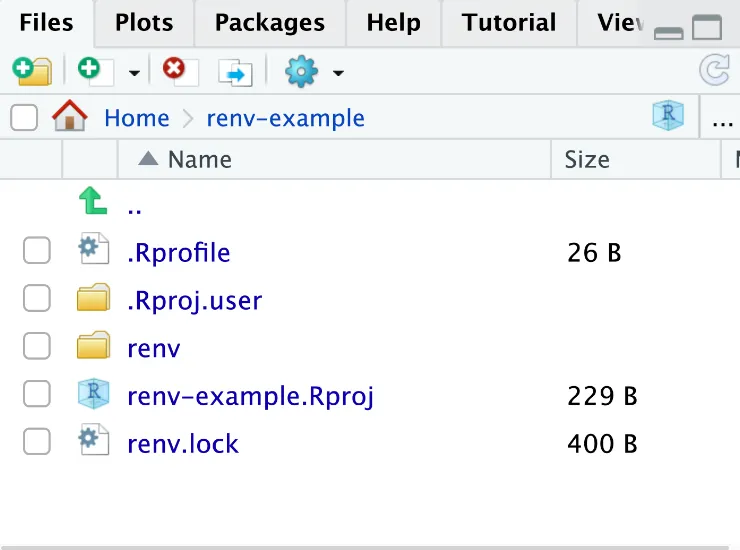Tick the checkbox beside renv folder

point(37,348)
